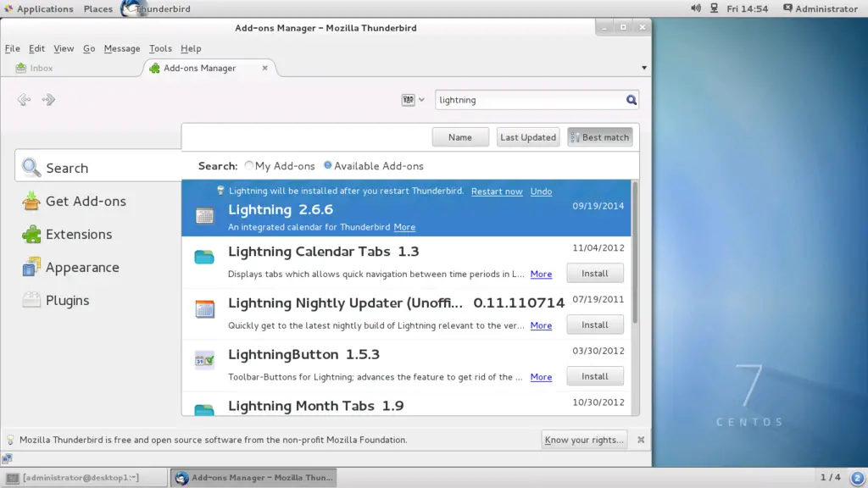Sort results by Best match
Viewport: 868px width, 488px height.
(x=599, y=137)
